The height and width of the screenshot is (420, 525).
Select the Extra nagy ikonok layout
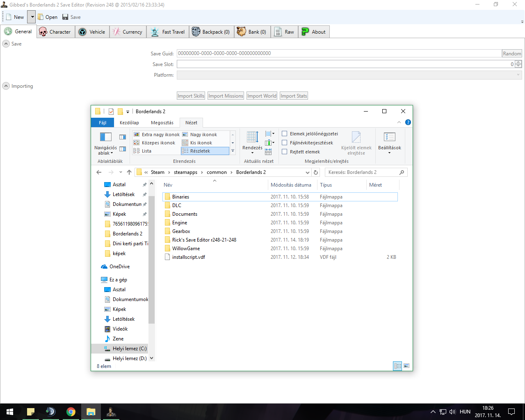click(x=157, y=135)
